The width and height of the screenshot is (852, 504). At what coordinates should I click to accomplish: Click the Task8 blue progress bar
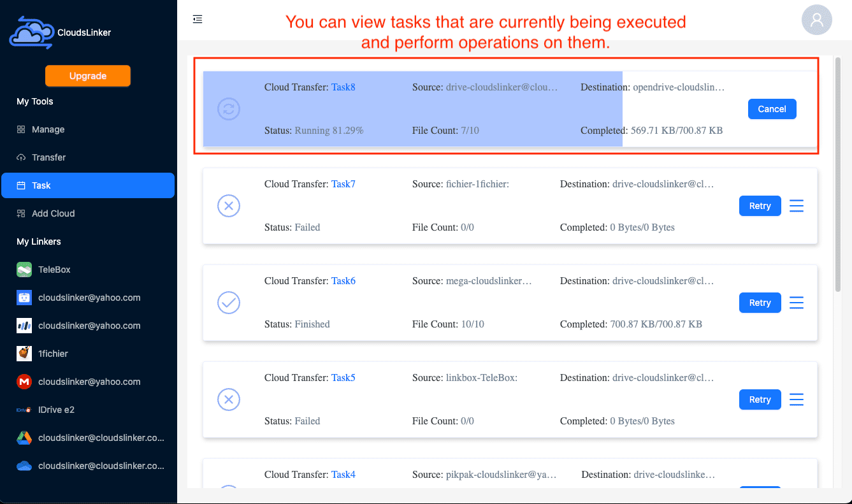[413, 109]
